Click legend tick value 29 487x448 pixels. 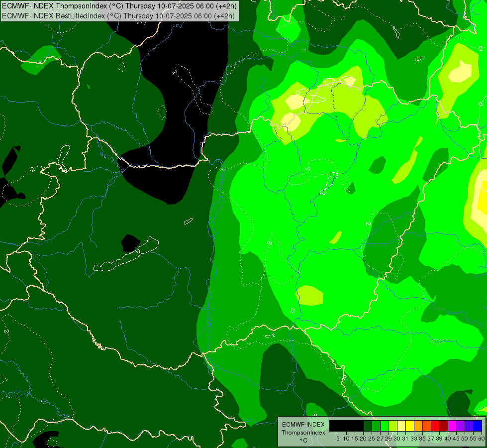click(x=389, y=439)
